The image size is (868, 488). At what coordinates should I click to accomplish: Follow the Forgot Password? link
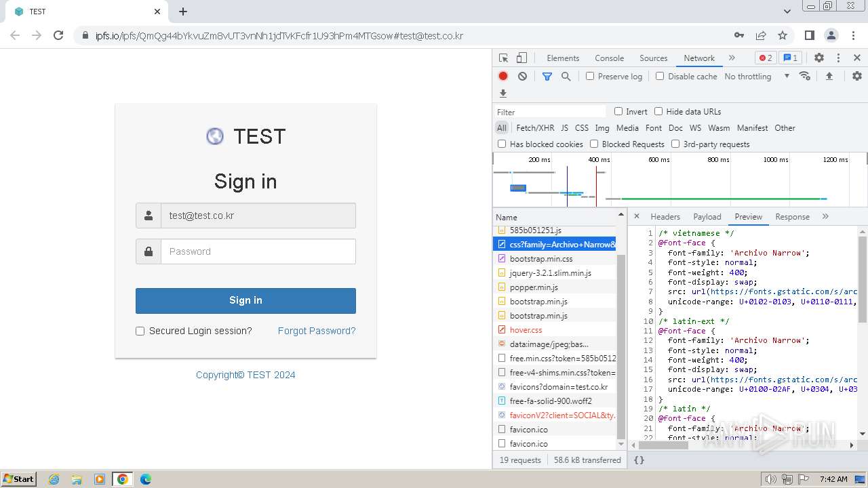[317, 331]
